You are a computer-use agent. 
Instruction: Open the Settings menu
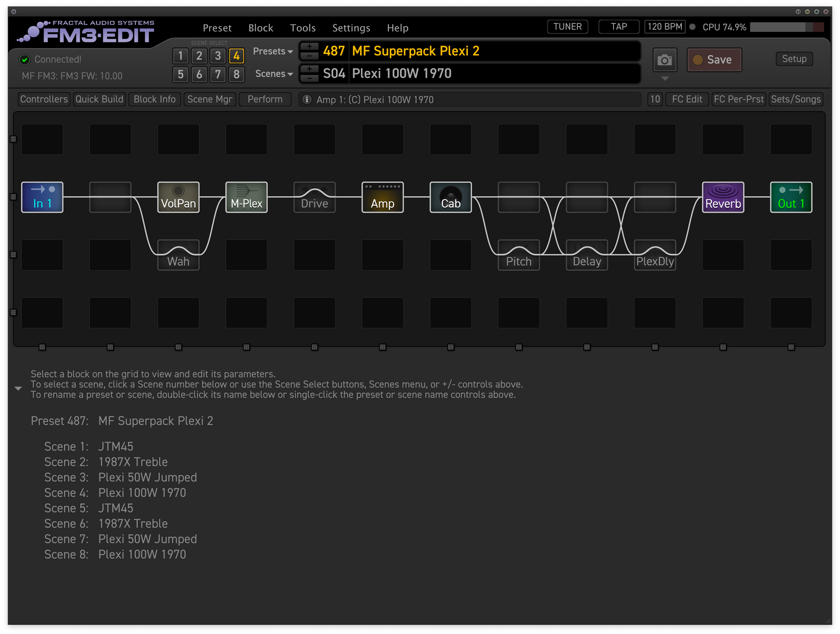351,27
